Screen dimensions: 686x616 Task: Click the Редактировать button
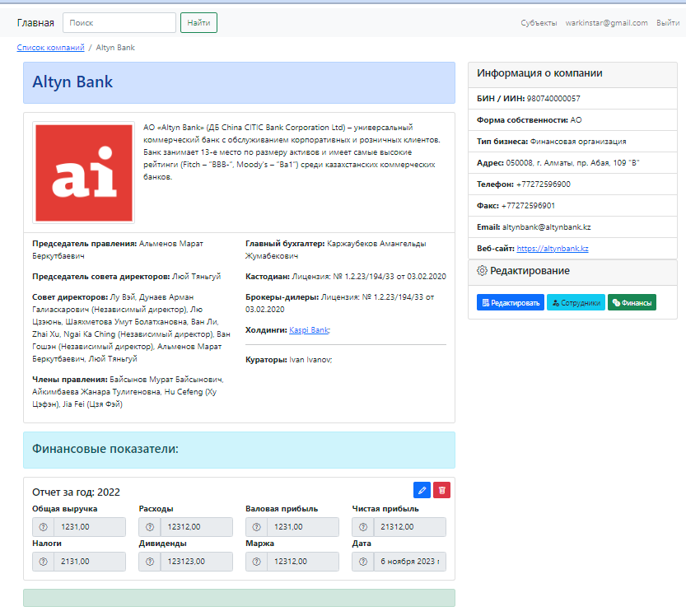point(511,302)
